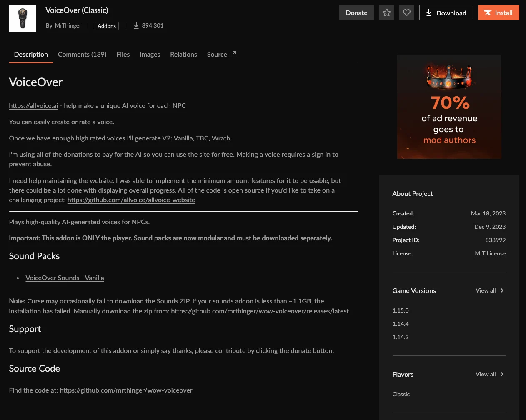Click the Download button
The image size is (526, 420).
click(x=446, y=12)
